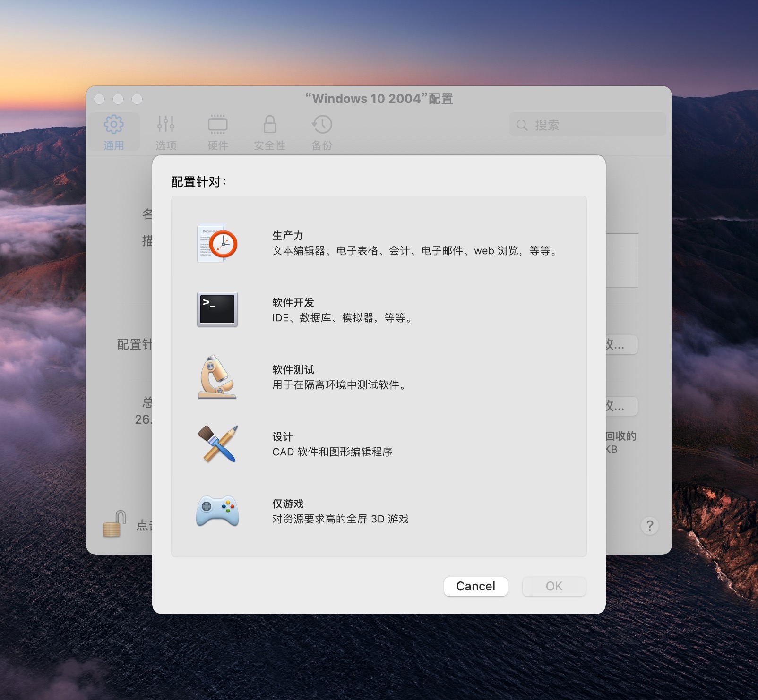Click description "IDE、数据库、模拟器，等等。"

[342, 318]
